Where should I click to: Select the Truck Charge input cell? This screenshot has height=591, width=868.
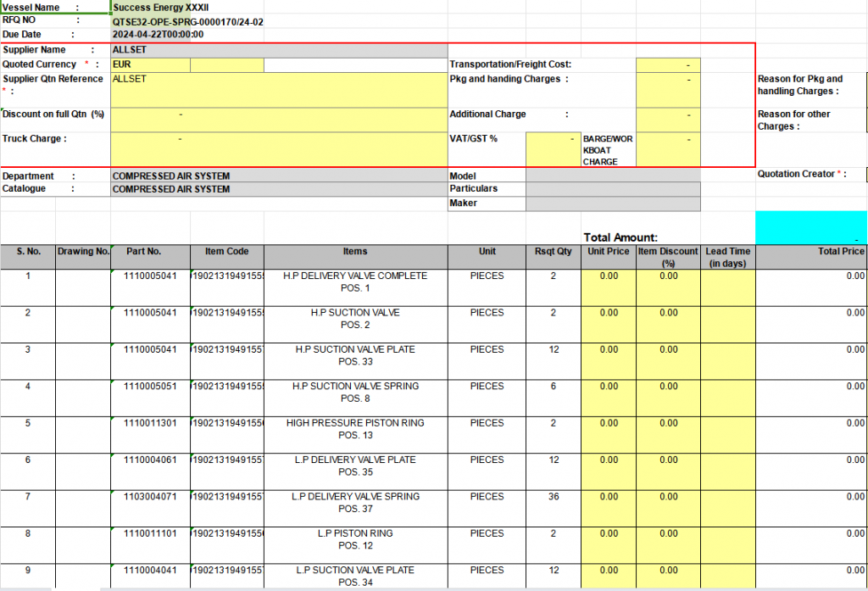(x=279, y=148)
